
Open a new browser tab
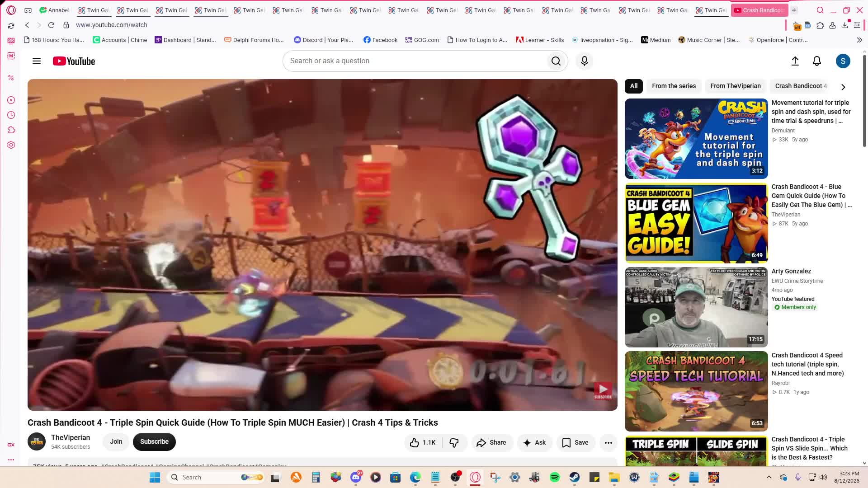(794, 10)
